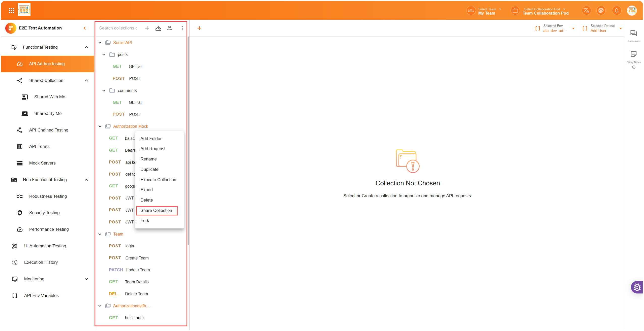Expand the Monitoring sidebar section
The width and height of the screenshot is (644, 331).
(86, 279)
